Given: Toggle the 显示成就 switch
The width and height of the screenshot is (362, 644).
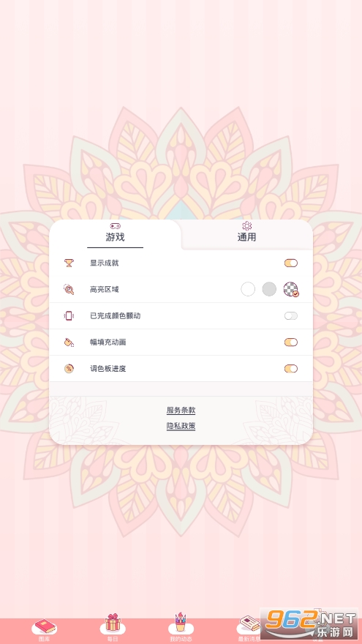Looking at the screenshot, I should point(291,263).
